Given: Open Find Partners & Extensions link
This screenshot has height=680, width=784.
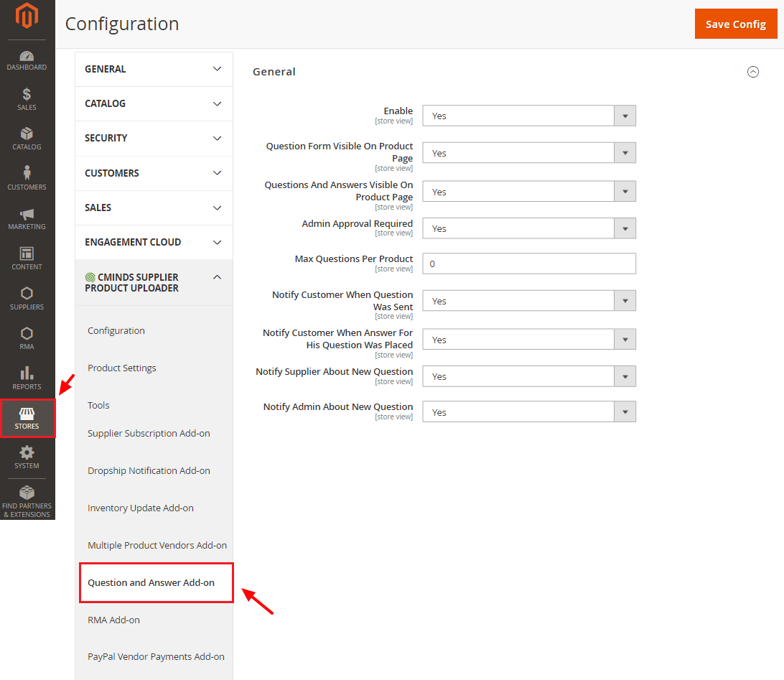Looking at the screenshot, I should (27, 502).
